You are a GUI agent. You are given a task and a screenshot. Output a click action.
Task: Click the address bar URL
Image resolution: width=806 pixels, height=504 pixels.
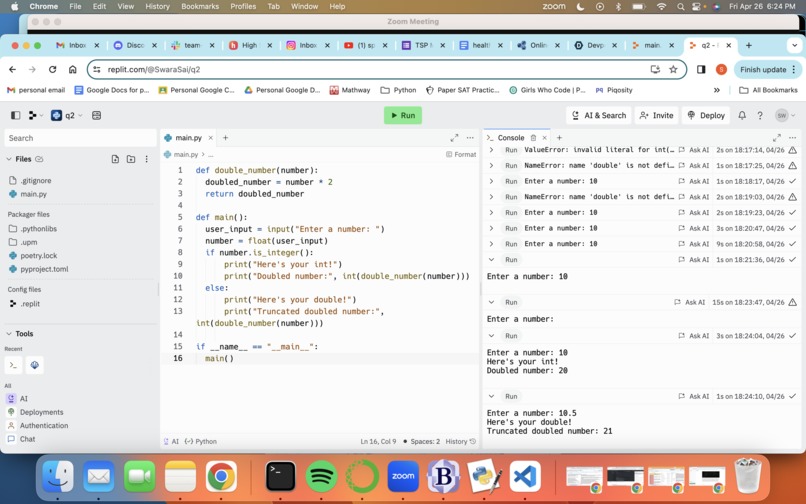click(154, 69)
